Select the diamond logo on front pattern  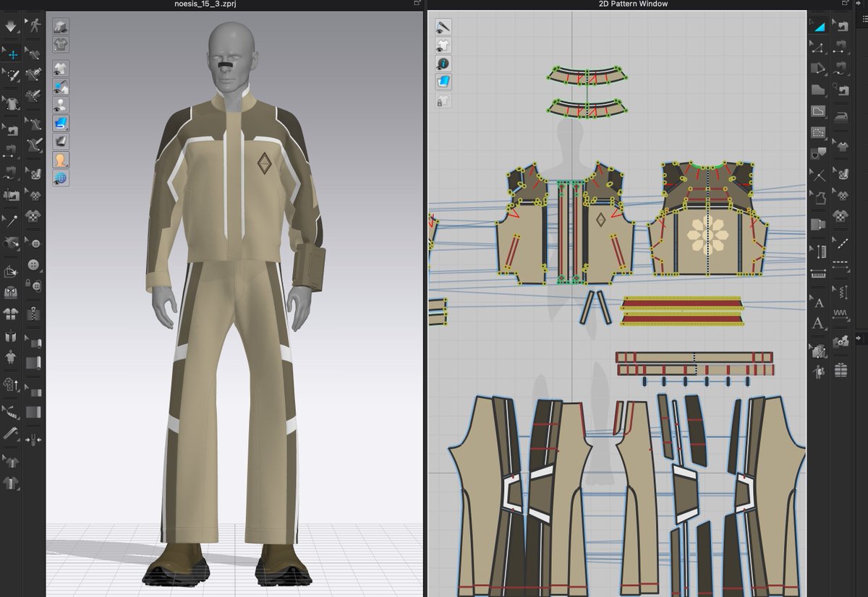(600, 220)
